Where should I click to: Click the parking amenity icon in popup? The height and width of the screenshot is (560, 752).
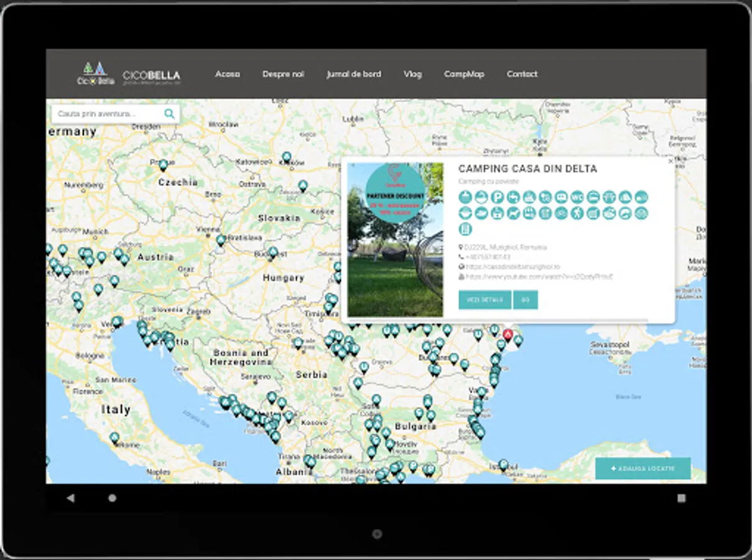click(x=497, y=197)
